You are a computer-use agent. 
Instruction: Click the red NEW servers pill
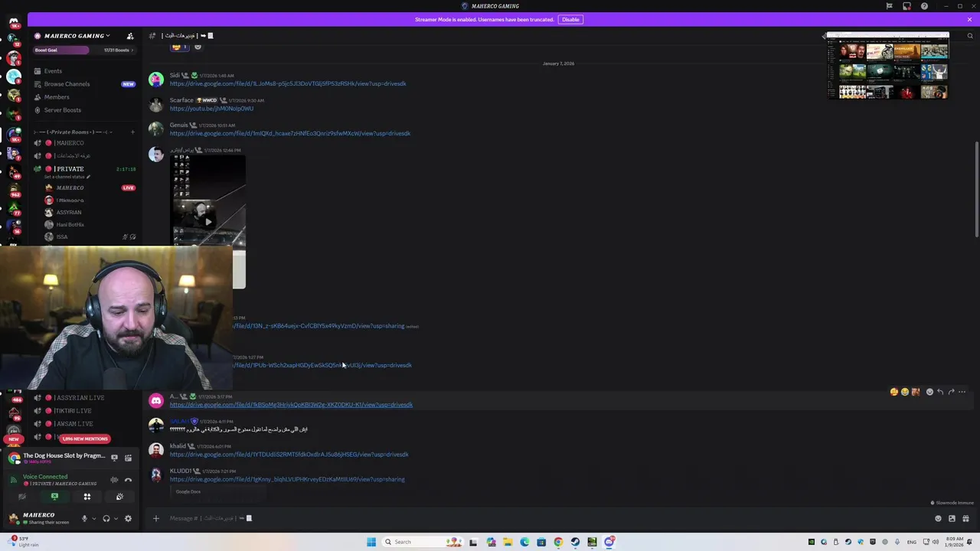(14, 439)
